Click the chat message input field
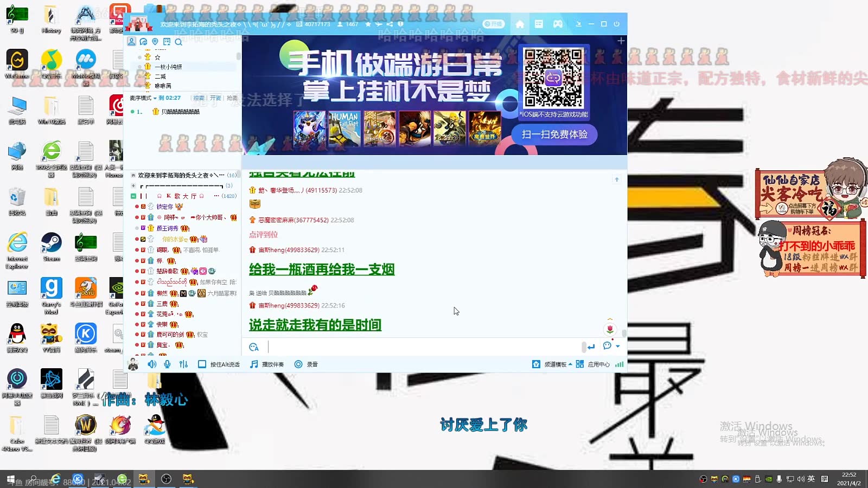Image resolution: width=868 pixels, height=488 pixels. (424, 347)
